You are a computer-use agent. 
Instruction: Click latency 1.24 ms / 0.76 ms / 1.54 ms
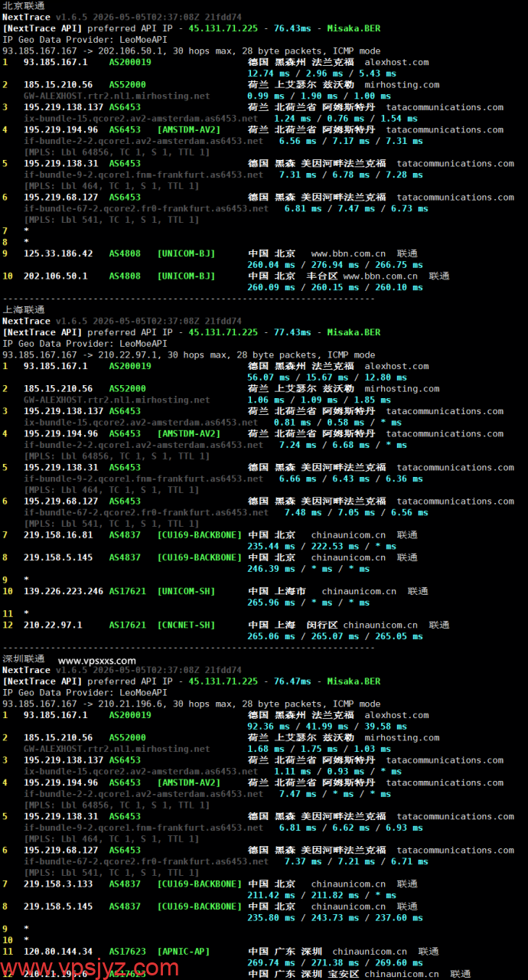345,119
